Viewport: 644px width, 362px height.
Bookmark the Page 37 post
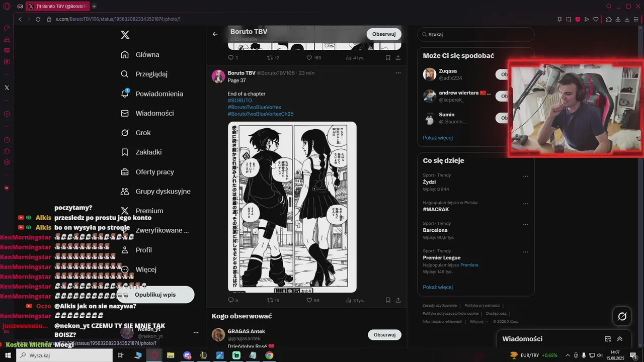[x=388, y=300]
